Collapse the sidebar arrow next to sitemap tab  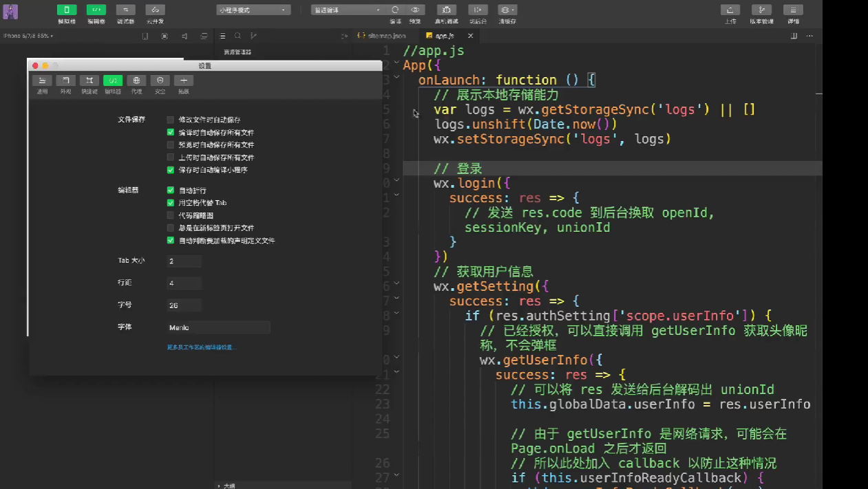pyautogui.click(x=344, y=36)
